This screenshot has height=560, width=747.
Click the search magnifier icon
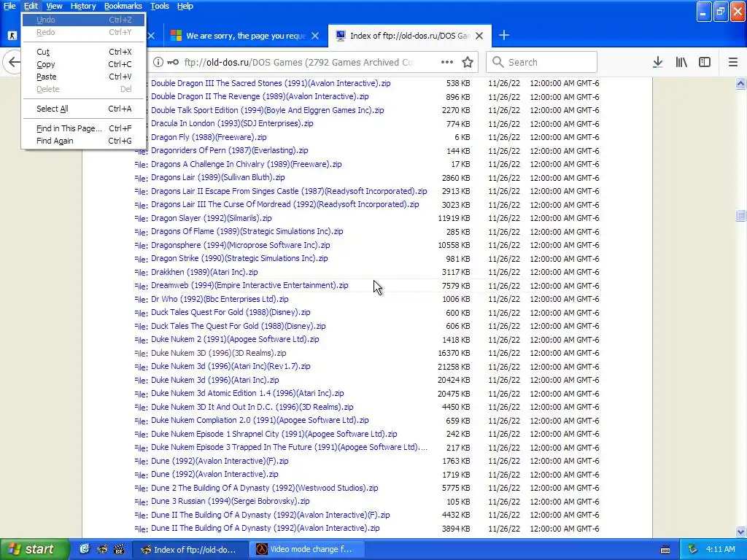pos(498,63)
